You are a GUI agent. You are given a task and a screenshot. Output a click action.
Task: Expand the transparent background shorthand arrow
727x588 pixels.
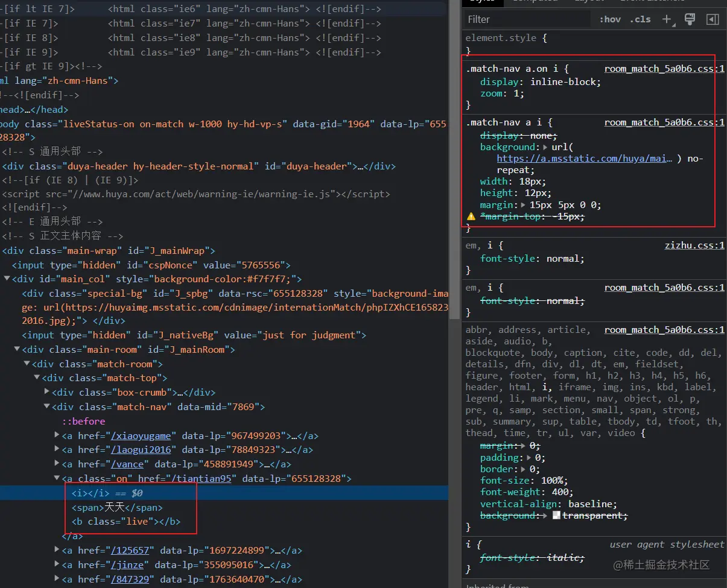click(545, 516)
